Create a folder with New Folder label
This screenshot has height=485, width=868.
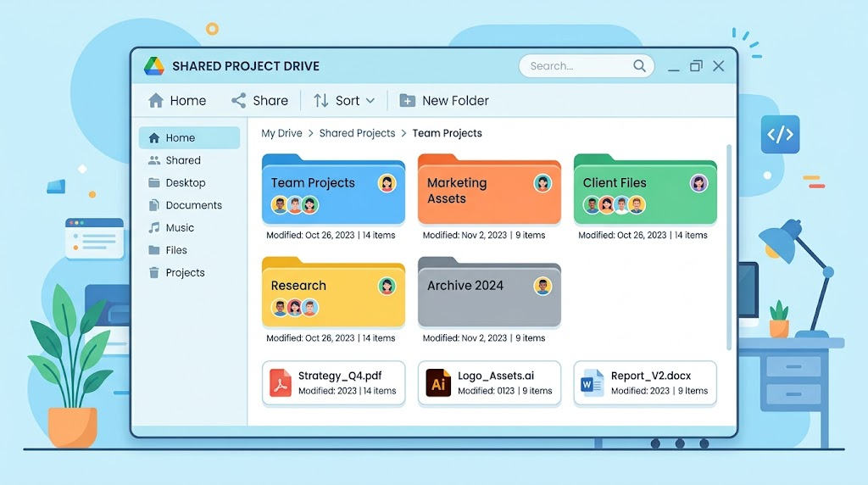click(x=455, y=100)
